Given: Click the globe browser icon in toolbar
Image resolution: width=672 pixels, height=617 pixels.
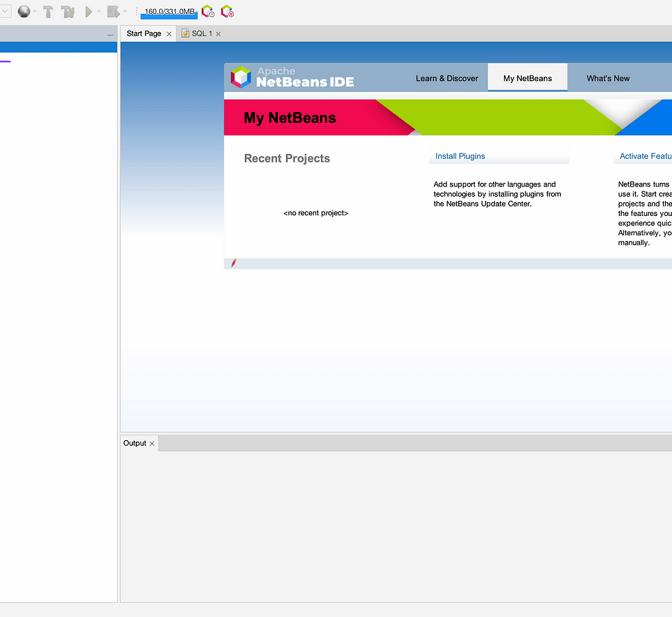Looking at the screenshot, I should 24,12.
